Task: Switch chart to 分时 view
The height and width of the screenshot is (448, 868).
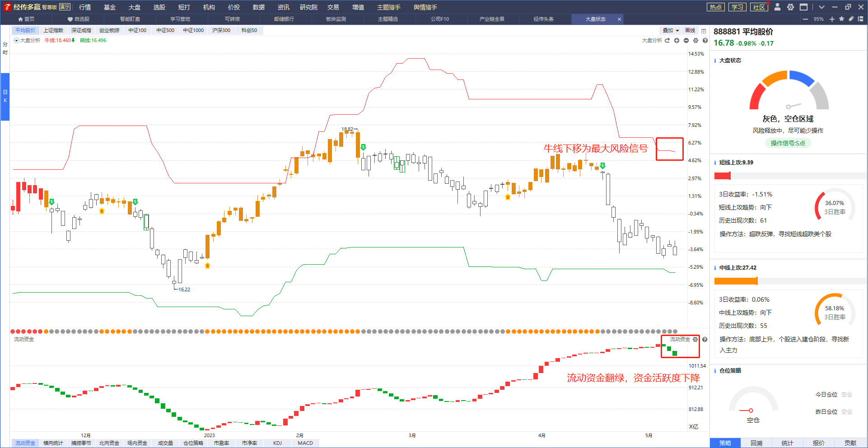Action: (5, 49)
